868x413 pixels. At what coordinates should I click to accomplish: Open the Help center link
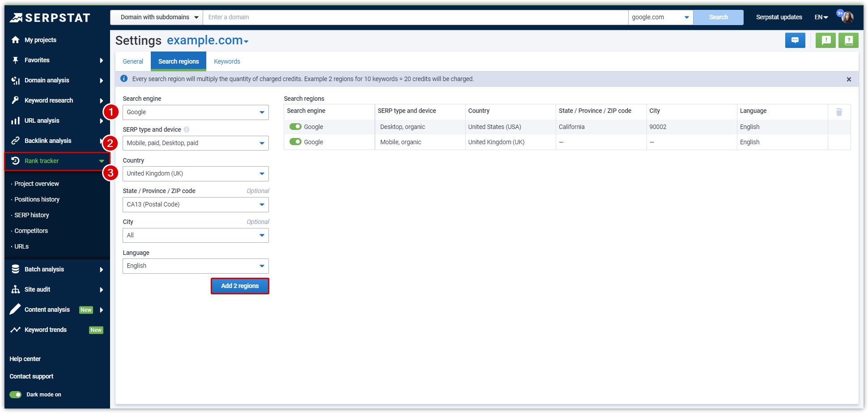tap(25, 359)
